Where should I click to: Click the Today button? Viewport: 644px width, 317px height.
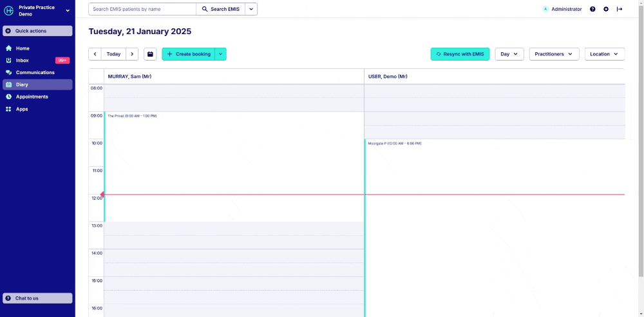pyautogui.click(x=113, y=54)
